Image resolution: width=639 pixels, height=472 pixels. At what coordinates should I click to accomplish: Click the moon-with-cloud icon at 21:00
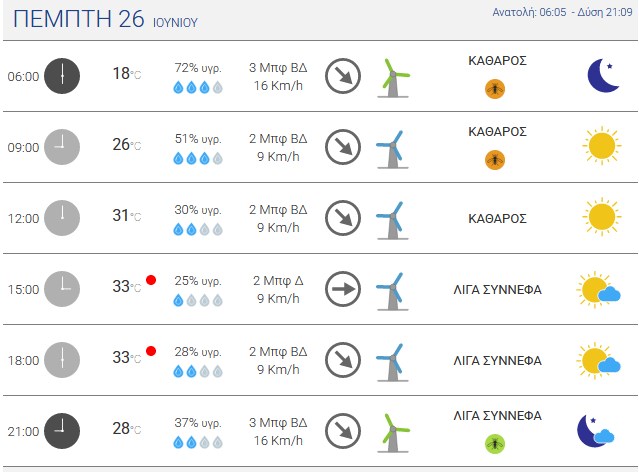coord(596,431)
